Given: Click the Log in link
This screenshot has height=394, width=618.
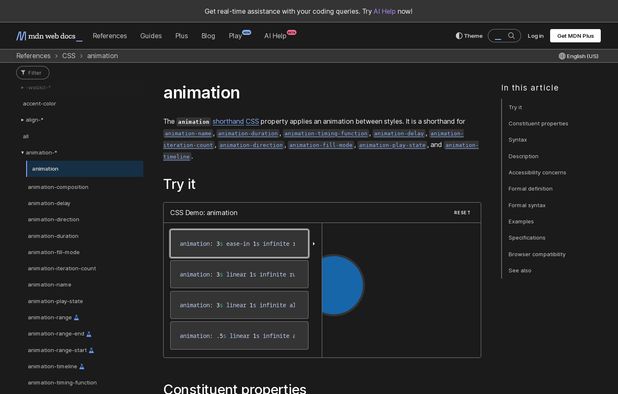Looking at the screenshot, I should click(x=535, y=36).
